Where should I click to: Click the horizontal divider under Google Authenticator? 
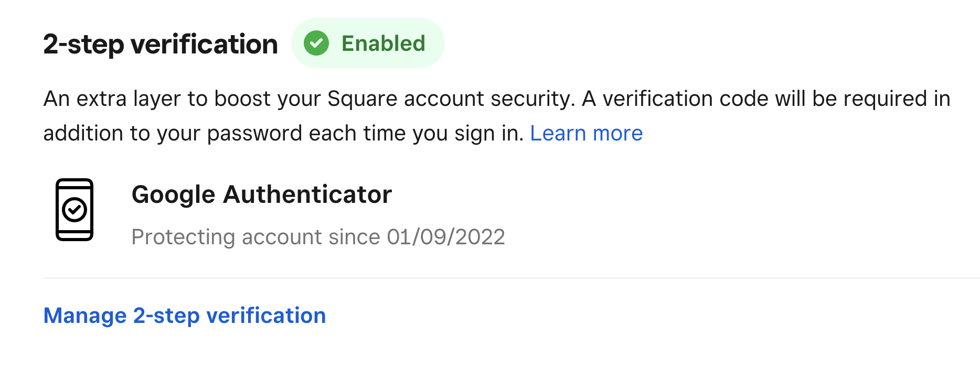point(512,278)
